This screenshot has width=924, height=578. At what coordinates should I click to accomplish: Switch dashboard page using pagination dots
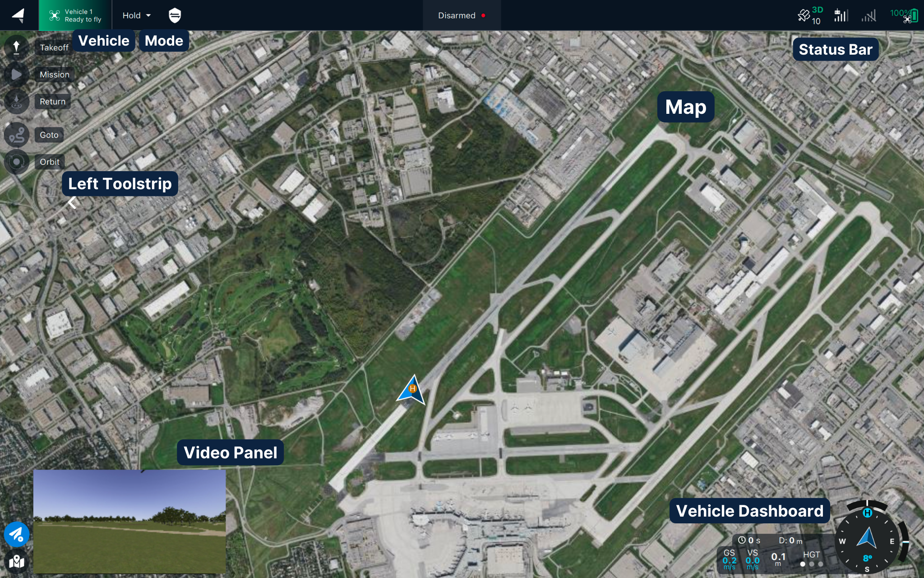pos(811,564)
